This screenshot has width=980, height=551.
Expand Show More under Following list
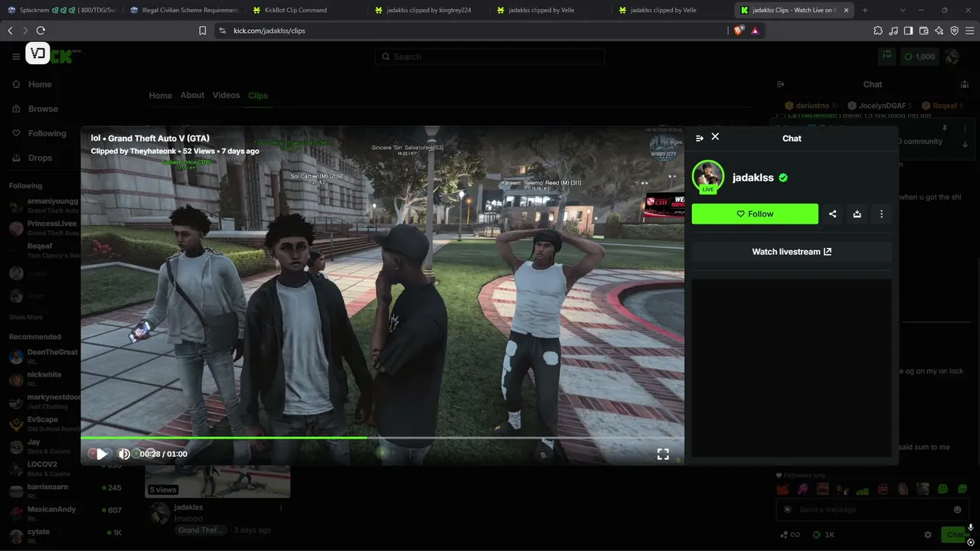click(26, 317)
